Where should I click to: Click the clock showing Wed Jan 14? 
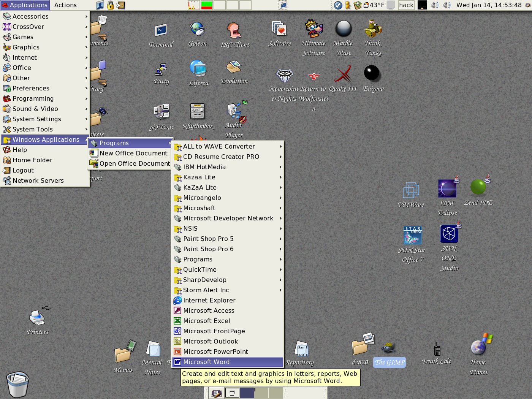tap(489, 5)
